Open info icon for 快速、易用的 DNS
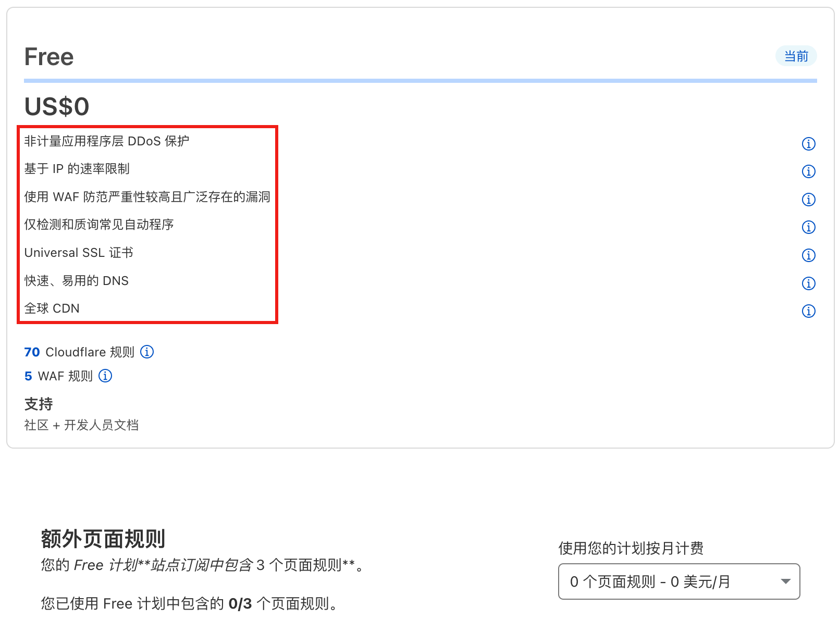The height and width of the screenshot is (644, 839). click(x=808, y=283)
